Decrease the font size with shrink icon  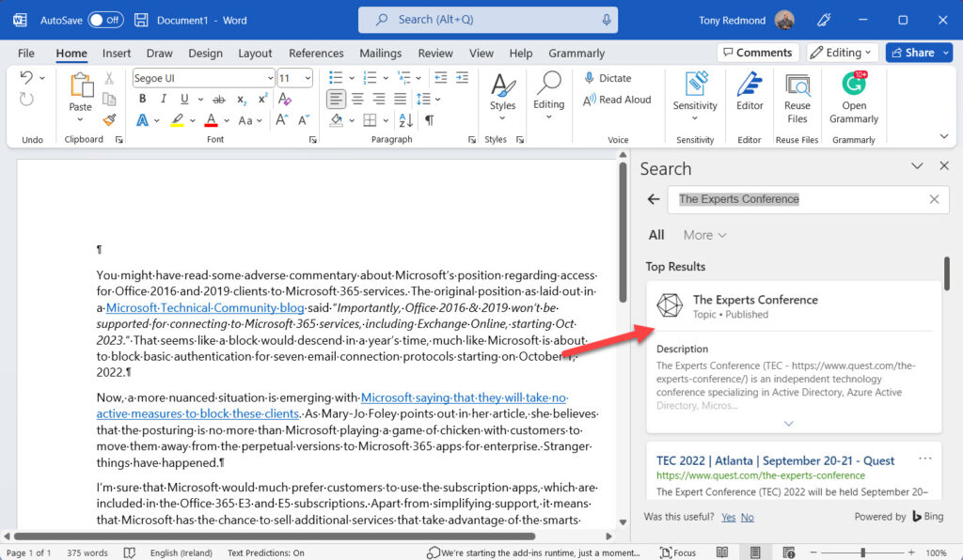coord(304,120)
